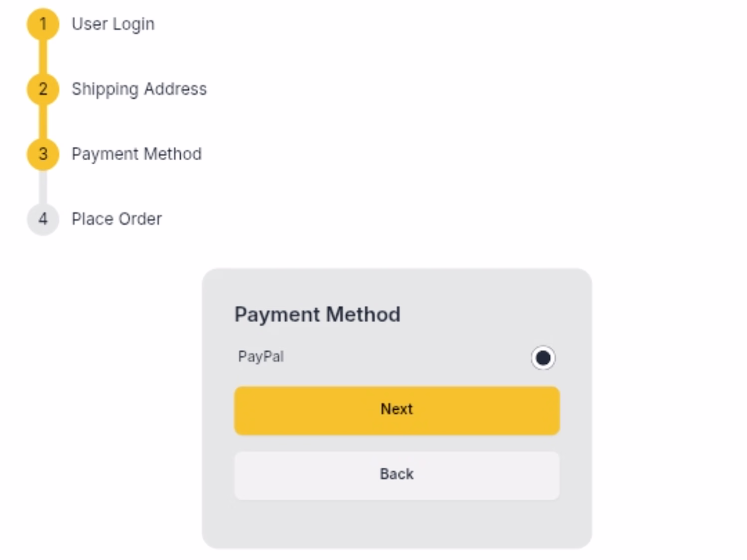Screen dimensions: 747x560
Task: Select the step 3 circle icon
Action: tap(43, 154)
